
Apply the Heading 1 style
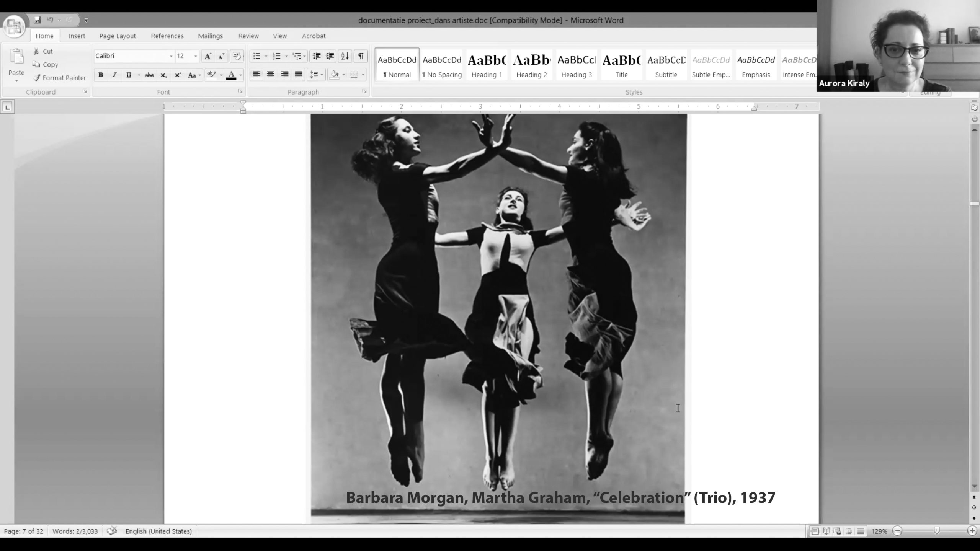[487, 65]
